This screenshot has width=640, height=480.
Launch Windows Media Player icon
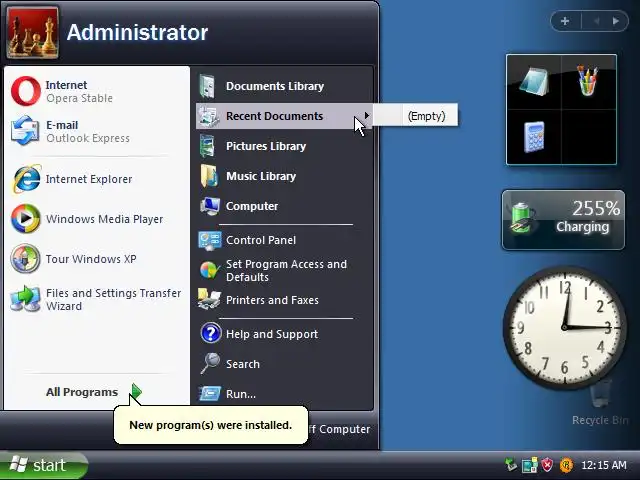pos(25,219)
